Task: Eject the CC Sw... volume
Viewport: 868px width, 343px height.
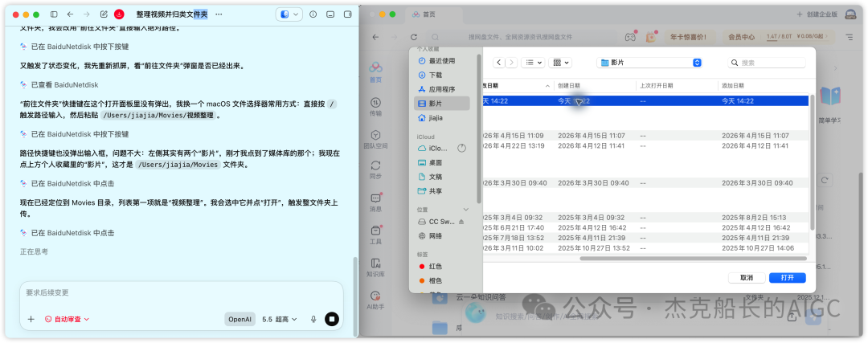Action: pyautogui.click(x=461, y=222)
